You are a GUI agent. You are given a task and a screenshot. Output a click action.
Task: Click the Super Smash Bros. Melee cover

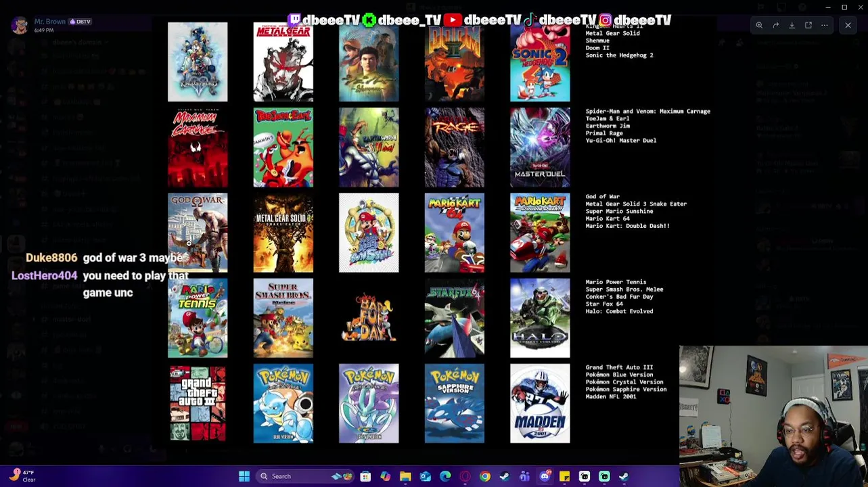(283, 318)
